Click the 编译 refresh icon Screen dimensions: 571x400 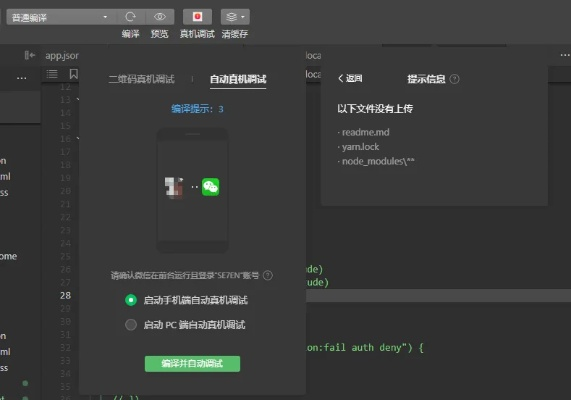point(130,17)
